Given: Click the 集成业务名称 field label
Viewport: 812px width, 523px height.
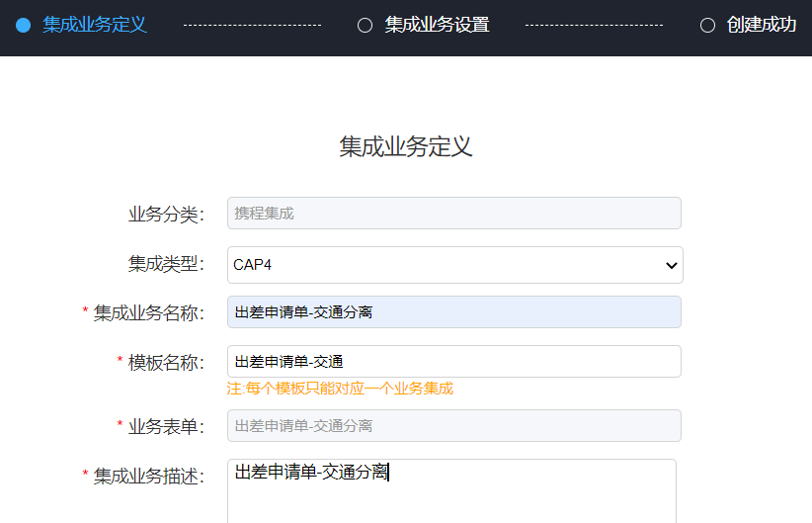Looking at the screenshot, I should (x=148, y=313).
